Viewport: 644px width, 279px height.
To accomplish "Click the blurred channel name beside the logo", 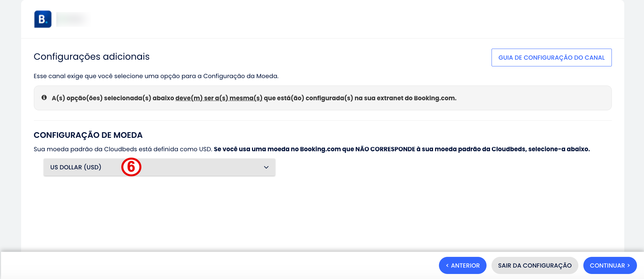I will 73,19.
